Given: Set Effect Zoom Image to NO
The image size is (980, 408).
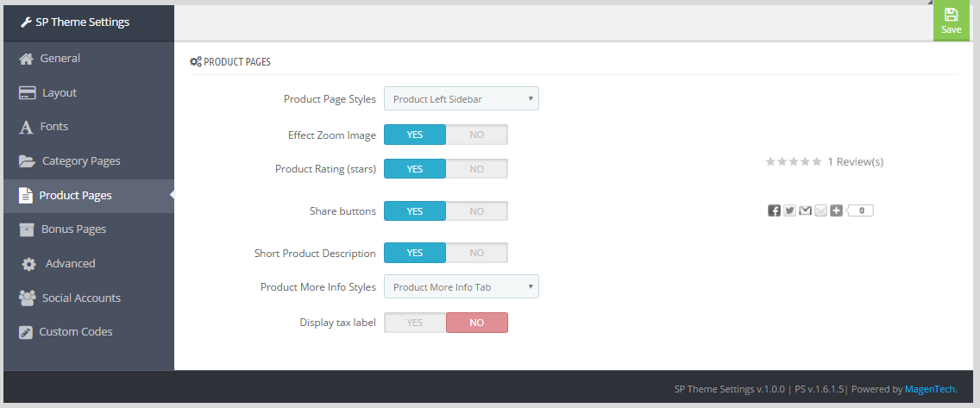Looking at the screenshot, I should click(477, 135).
